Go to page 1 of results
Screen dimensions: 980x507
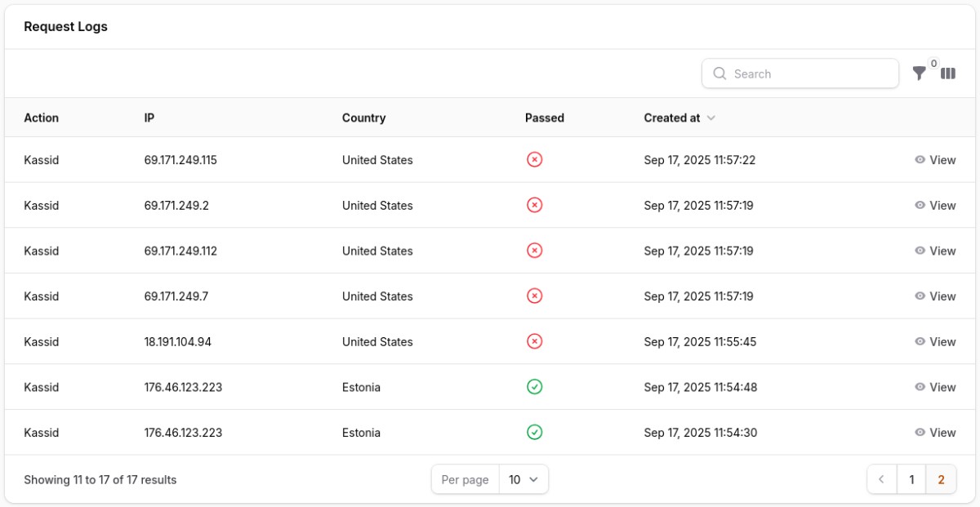[x=911, y=480]
